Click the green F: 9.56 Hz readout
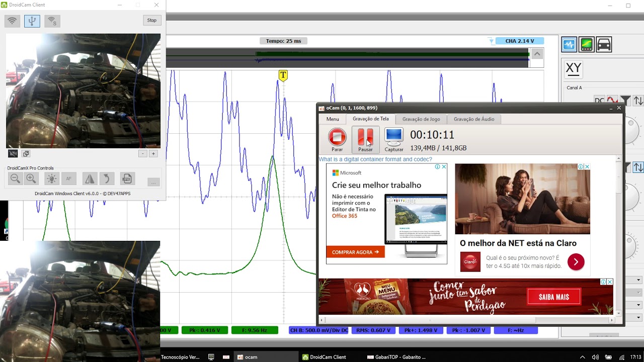The height and width of the screenshot is (362, 644). pos(255,330)
